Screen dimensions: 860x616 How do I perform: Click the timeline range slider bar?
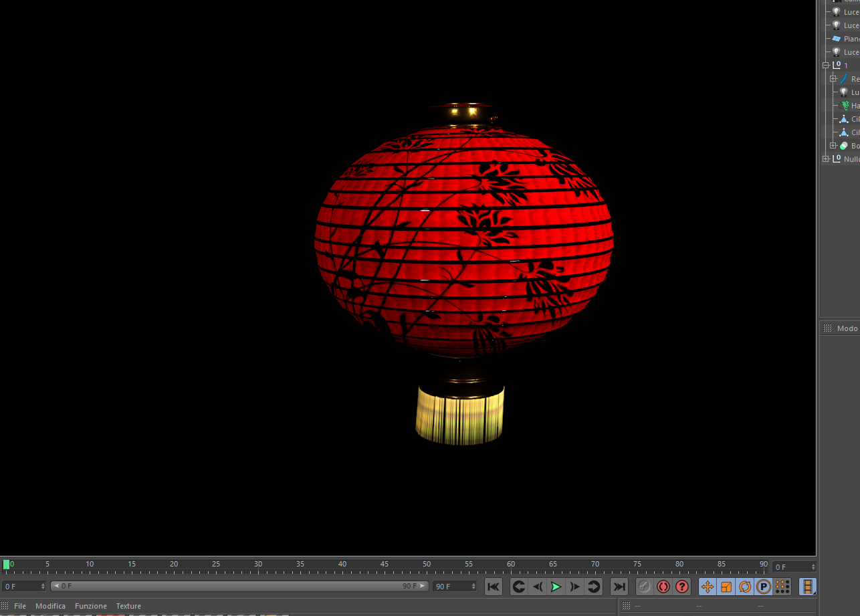tap(240, 586)
